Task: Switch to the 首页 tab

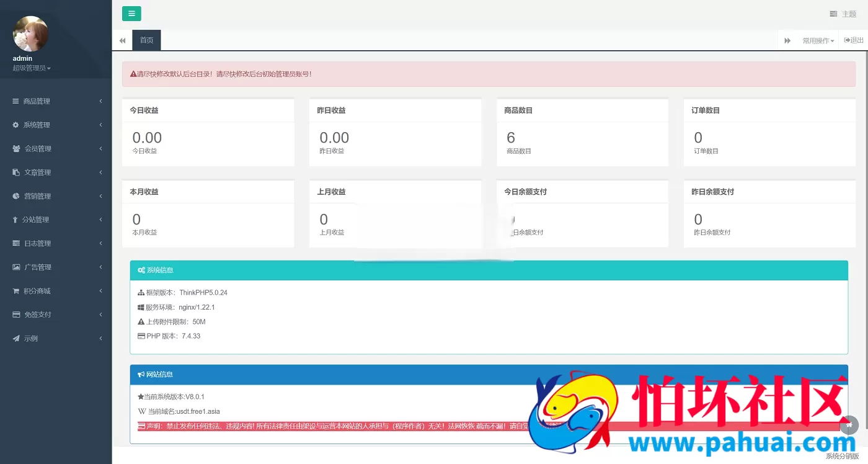Action: [146, 40]
